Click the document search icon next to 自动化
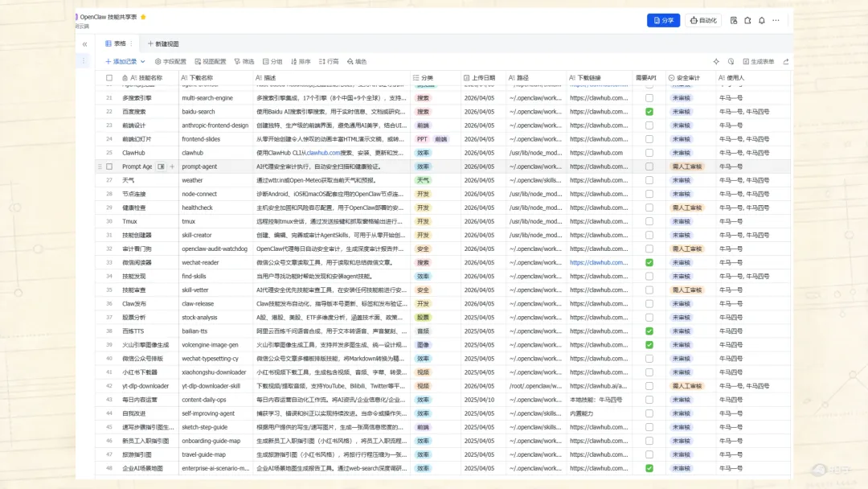The image size is (868, 489). (734, 20)
